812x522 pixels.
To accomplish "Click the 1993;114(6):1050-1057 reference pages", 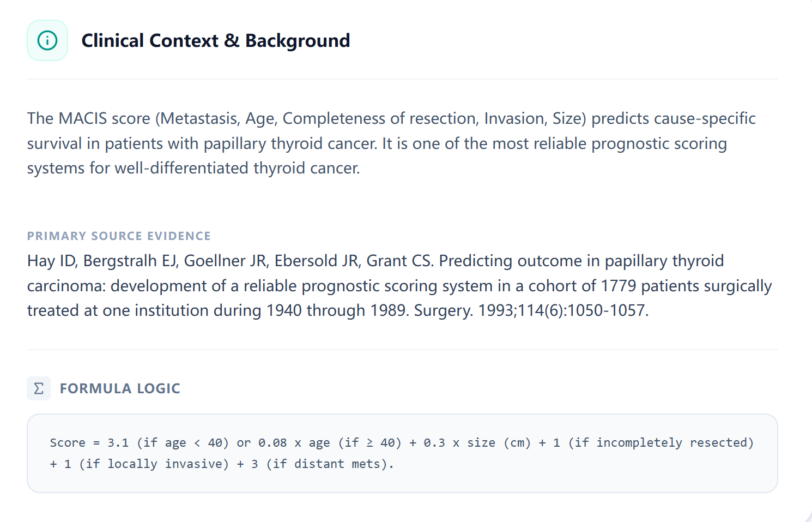I will pyautogui.click(x=563, y=310).
